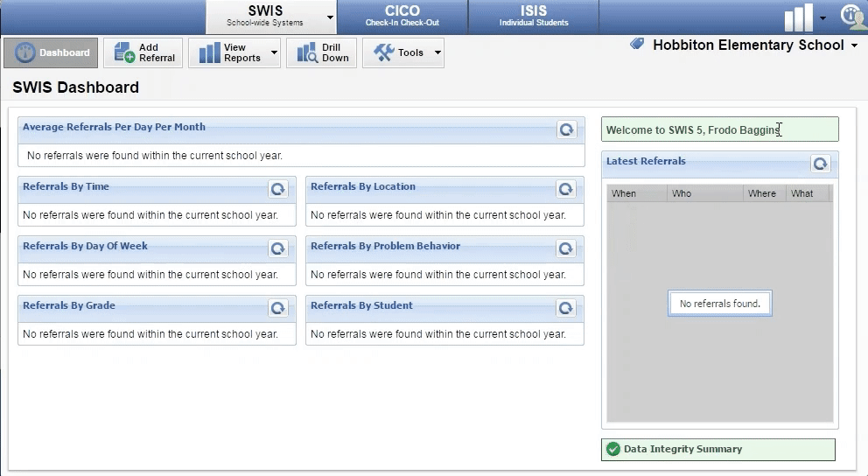The height and width of the screenshot is (476, 868).
Task: Refresh the Referrals By Time panel
Action: tap(278, 189)
